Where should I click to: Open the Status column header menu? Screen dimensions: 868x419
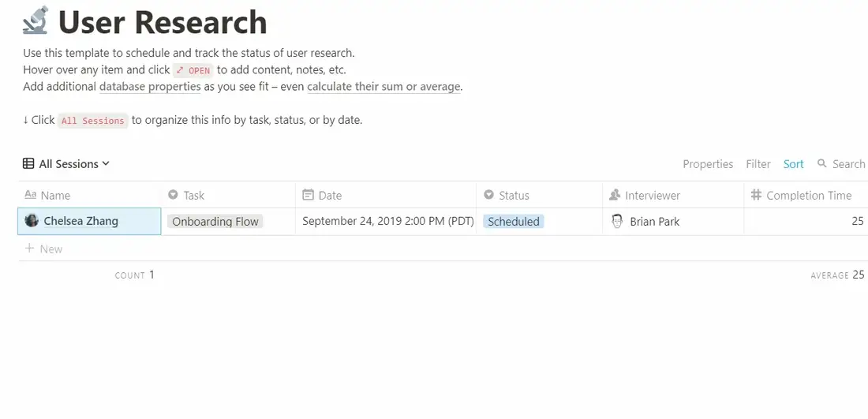pos(539,195)
